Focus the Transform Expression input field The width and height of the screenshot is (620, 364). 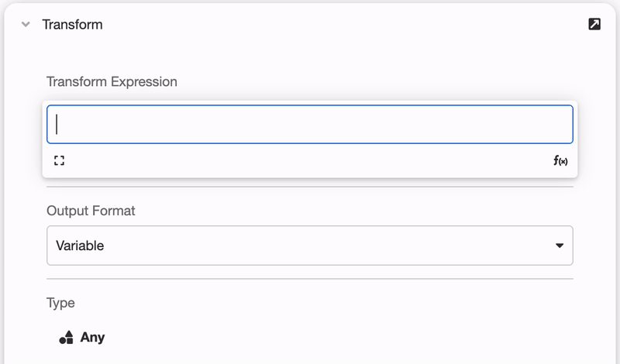tap(309, 124)
